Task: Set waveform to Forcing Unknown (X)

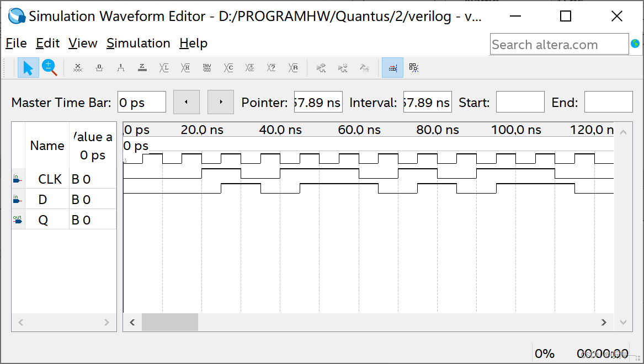Action: click(77, 67)
